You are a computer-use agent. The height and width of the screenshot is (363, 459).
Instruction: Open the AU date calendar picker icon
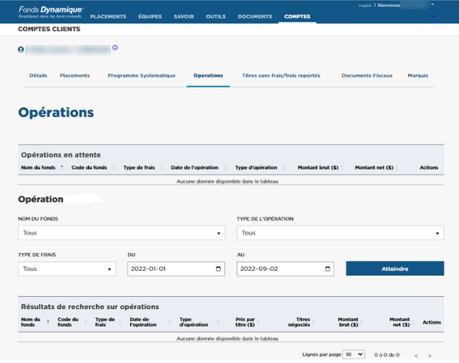(x=328, y=269)
